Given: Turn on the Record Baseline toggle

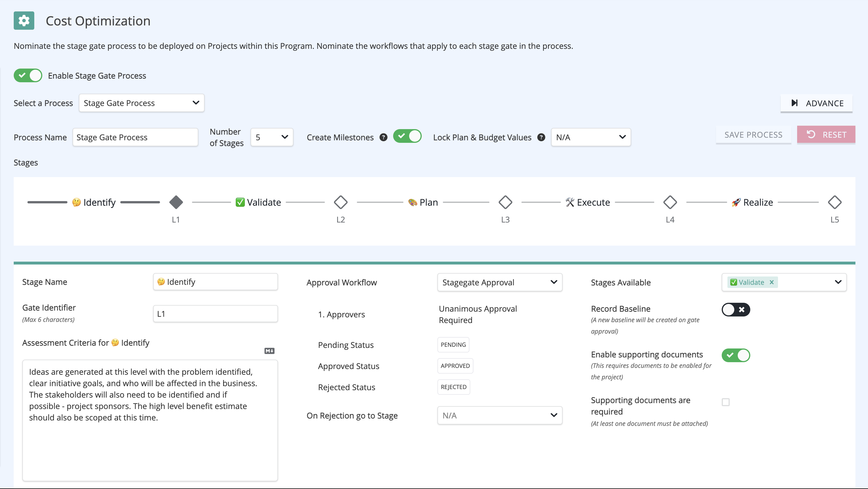Looking at the screenshot, I should coord(736,310).
